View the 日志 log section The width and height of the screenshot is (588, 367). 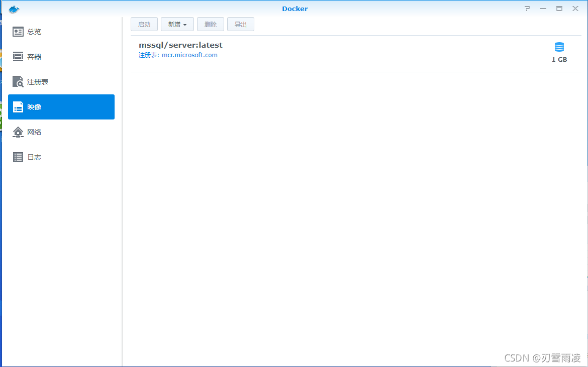point(61,157)
